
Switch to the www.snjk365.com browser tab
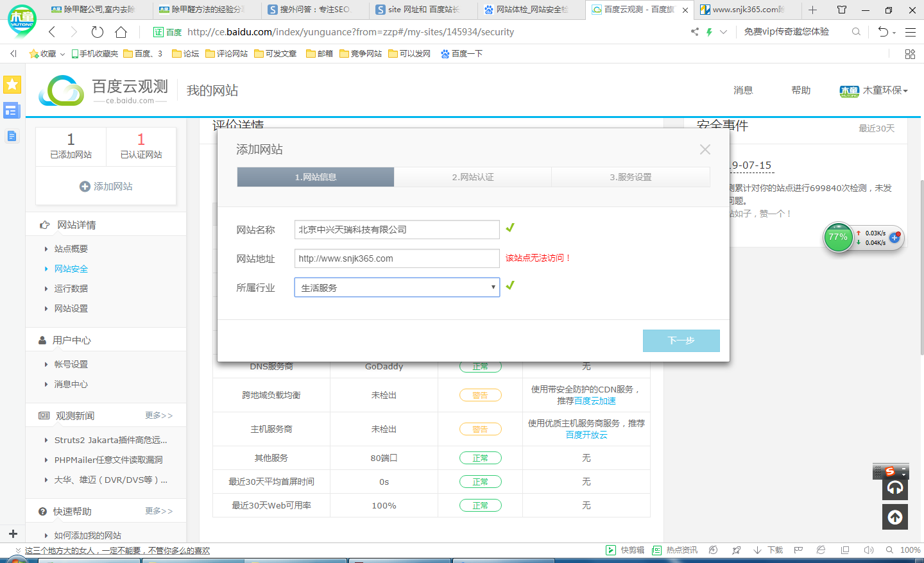point(748,10)
